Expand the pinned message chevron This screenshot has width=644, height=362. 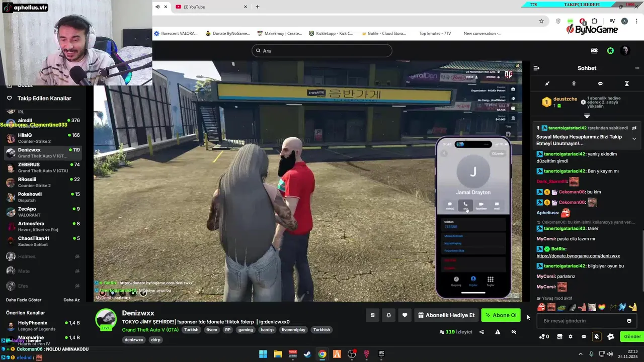point(634,138)
